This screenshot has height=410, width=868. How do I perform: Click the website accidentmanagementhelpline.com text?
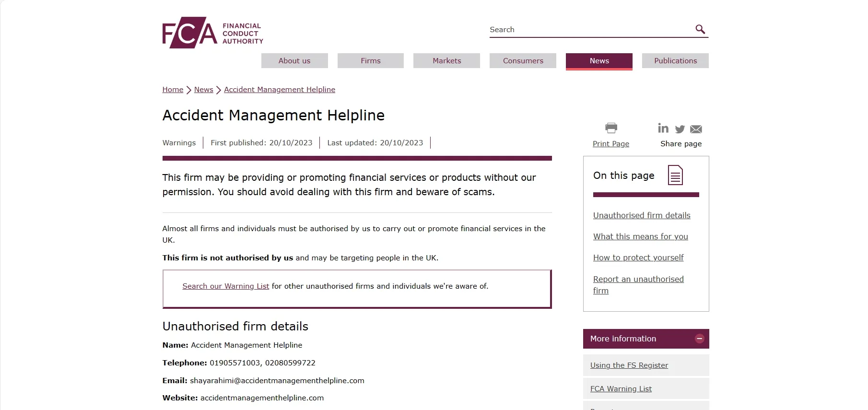pyautogui.click(x=262, y=398)
